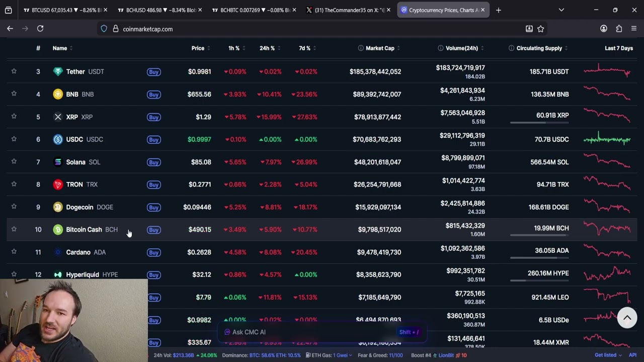This screenshot has width=644, height=362.
Task: Click the Ask CMC AI field
Action: coord(322,332)
